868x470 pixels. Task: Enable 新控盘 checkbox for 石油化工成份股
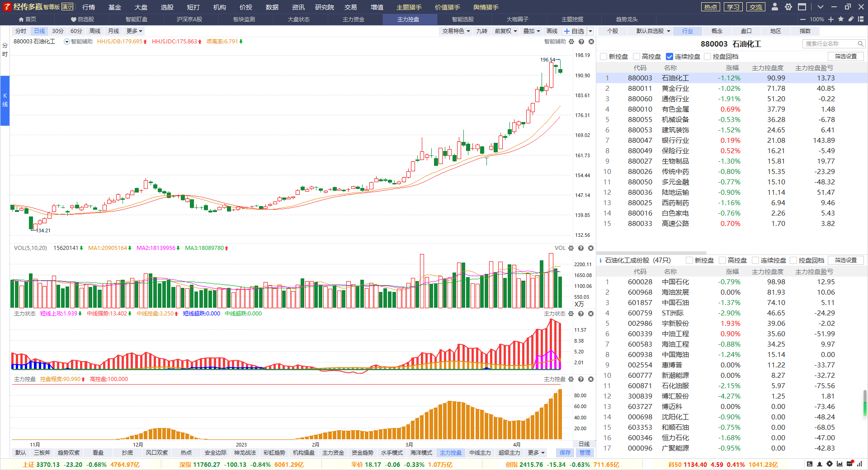point(689,260)
